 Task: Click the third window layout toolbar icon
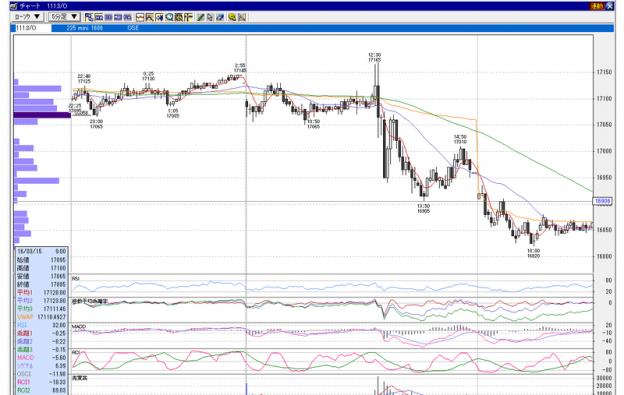(x=108, y=17)
